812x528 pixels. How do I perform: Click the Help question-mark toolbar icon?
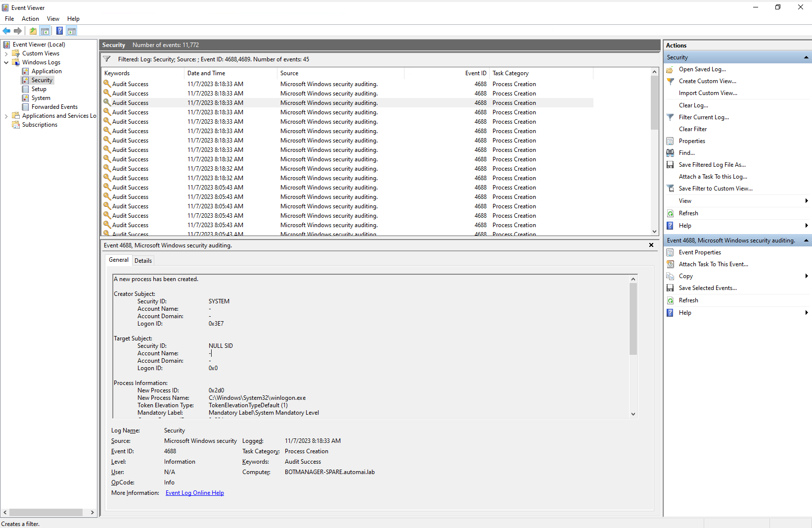(x=59, y=31)
